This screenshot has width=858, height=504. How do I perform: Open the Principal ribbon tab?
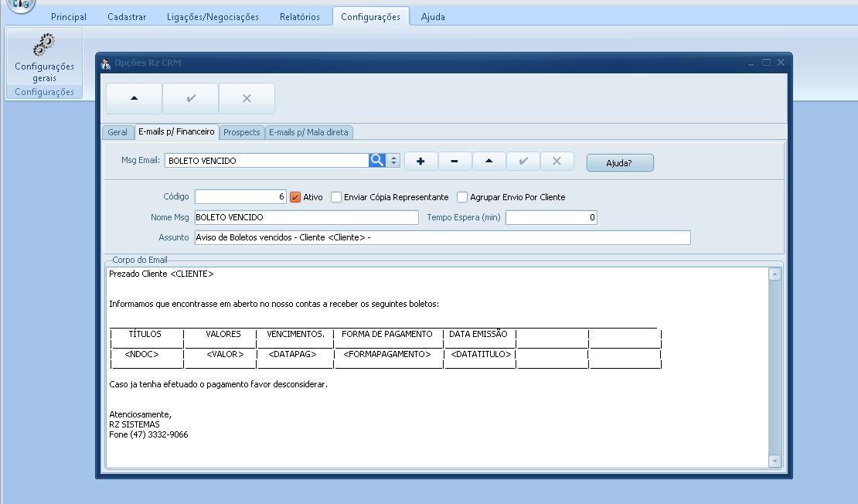click(68, 17)
